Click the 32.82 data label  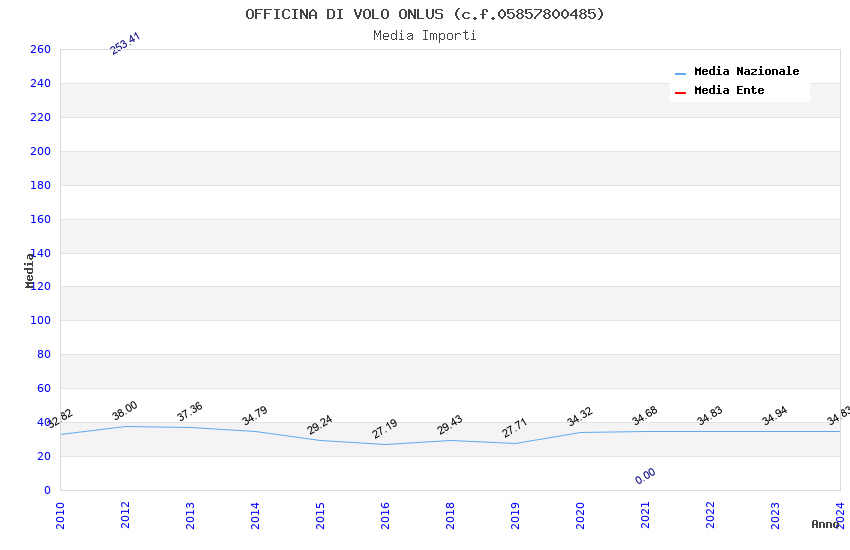pos(60,418)
